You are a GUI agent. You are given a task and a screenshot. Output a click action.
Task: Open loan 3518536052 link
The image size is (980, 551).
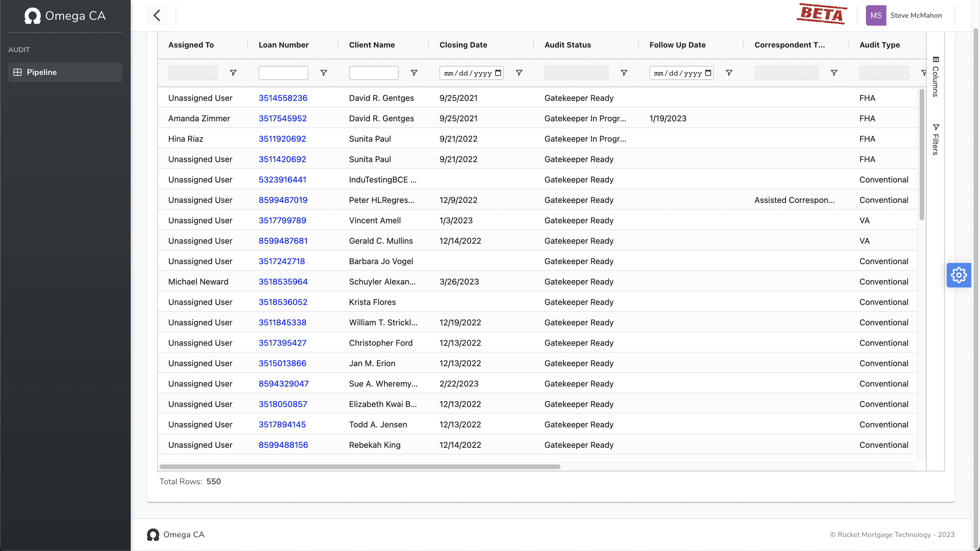pos(283,302)
